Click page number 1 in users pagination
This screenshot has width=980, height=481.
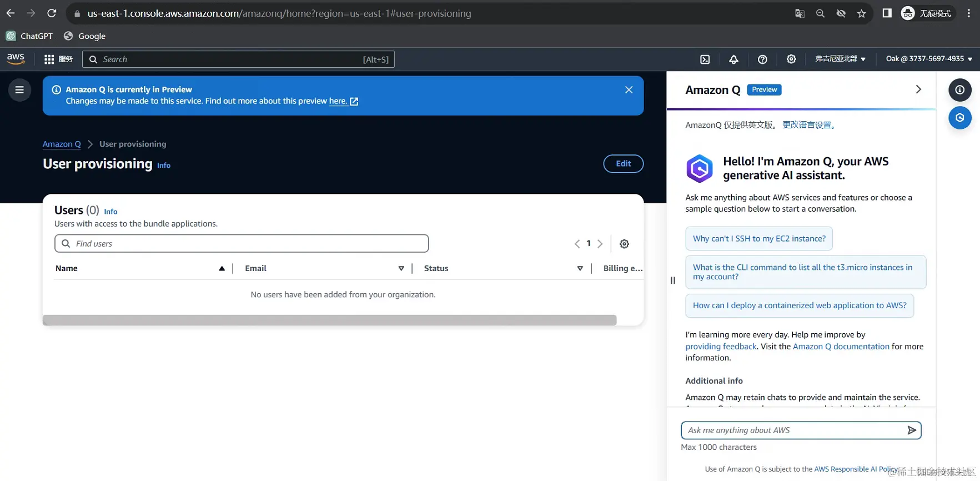coord(589,243)
